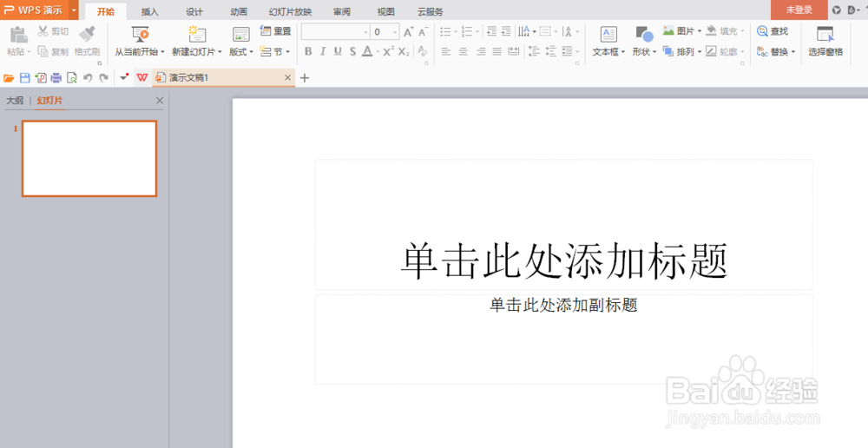
Task: Click the numbered list icon
Action: 467,31
